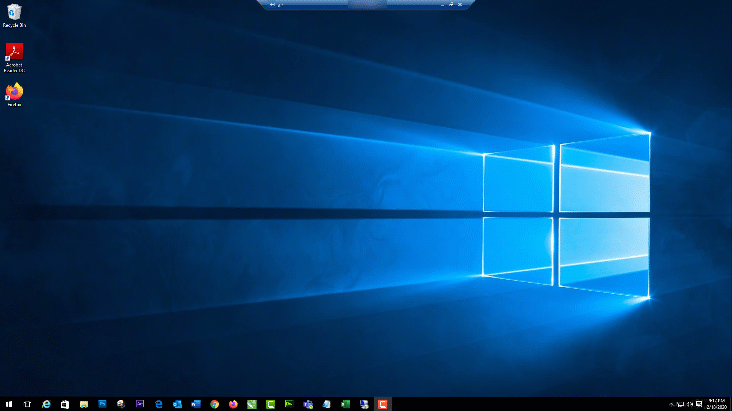Show hidden system tray icons
The height and width of the screenshot is (411, 732).
click(671, 404)
